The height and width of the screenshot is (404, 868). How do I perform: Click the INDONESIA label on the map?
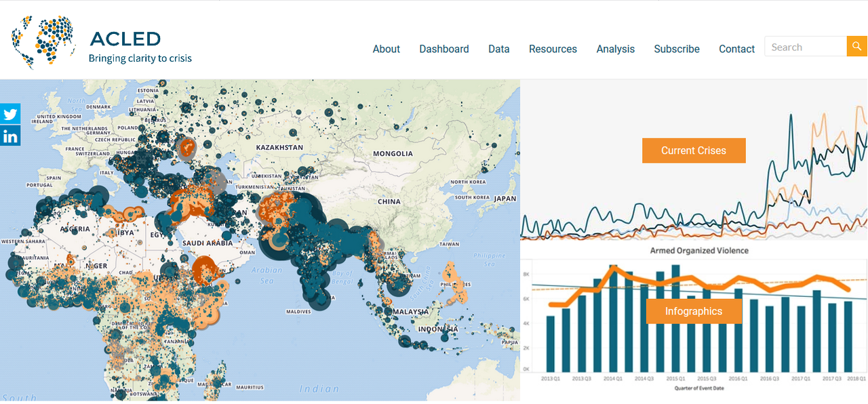(437, 329)
